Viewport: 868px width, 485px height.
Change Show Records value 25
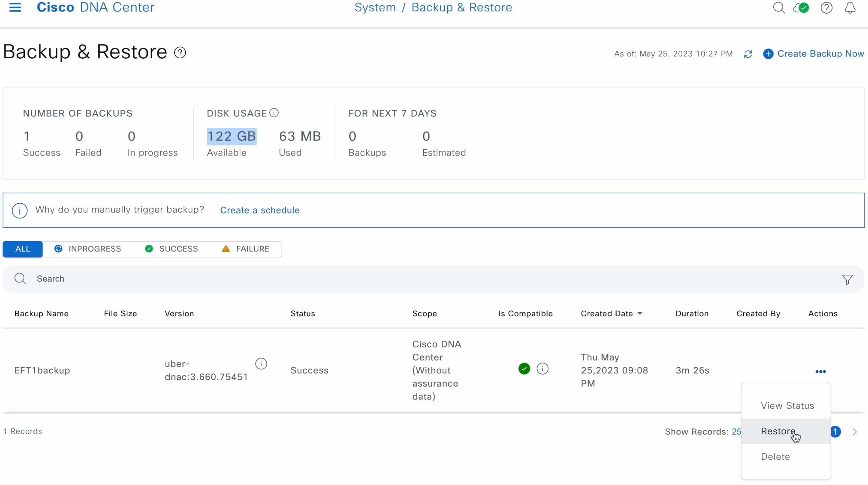(x=736, y=432)
